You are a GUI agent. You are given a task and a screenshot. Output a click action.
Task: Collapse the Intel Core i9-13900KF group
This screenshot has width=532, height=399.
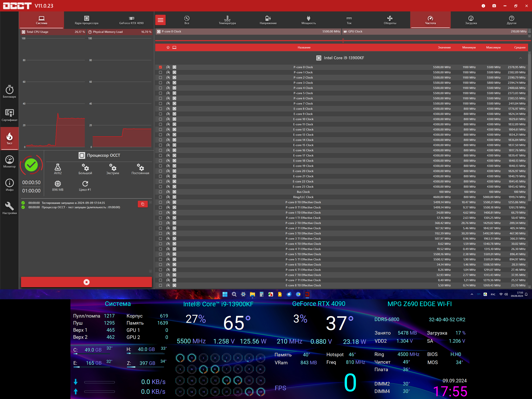[520, 58]
